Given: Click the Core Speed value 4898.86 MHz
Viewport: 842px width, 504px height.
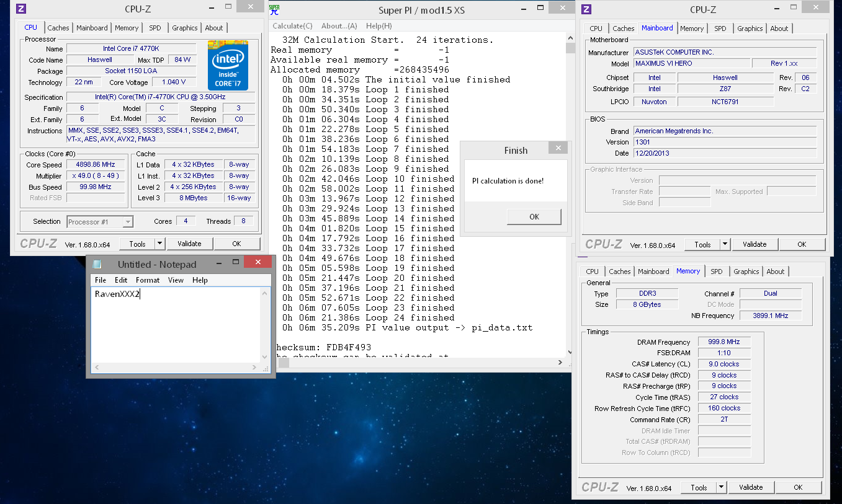Looking at the screenshot, I should click(x=96, y=165).
